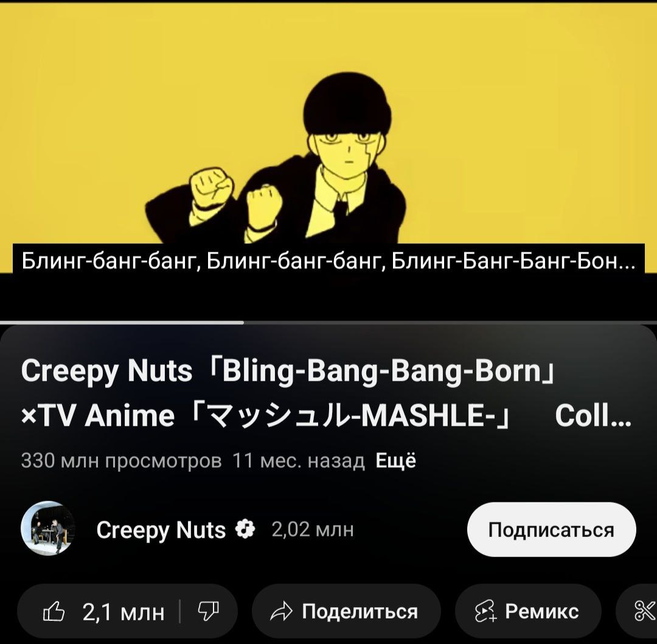Open the Creepy Nuts channel avatar
This screenshot has width=657, height=644.
48,528
